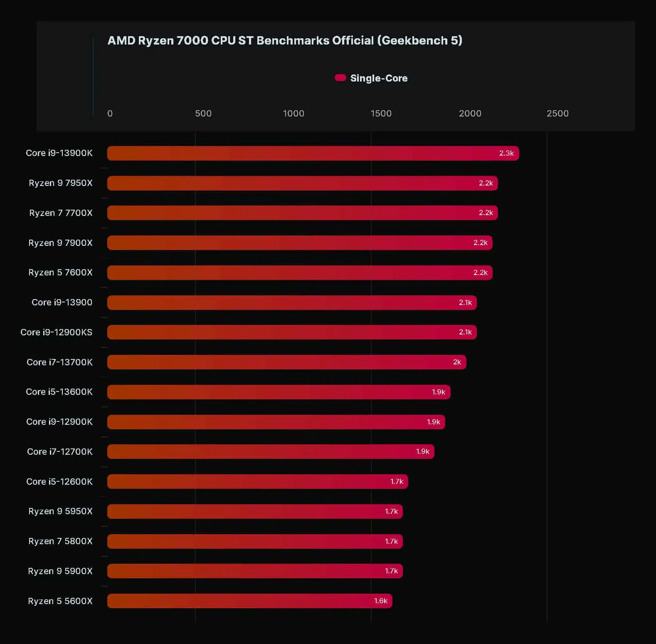Click the Core i9-13900 bar
This screenshot has width=656, height=644.
(292, 302)
